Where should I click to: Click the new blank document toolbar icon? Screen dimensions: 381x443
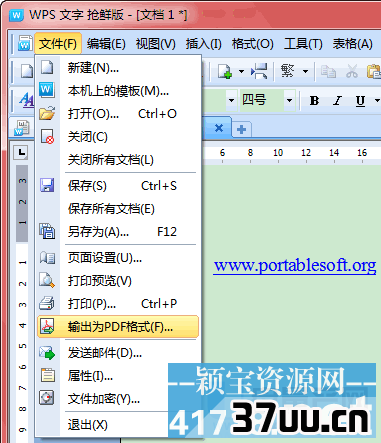click(27, 71)
